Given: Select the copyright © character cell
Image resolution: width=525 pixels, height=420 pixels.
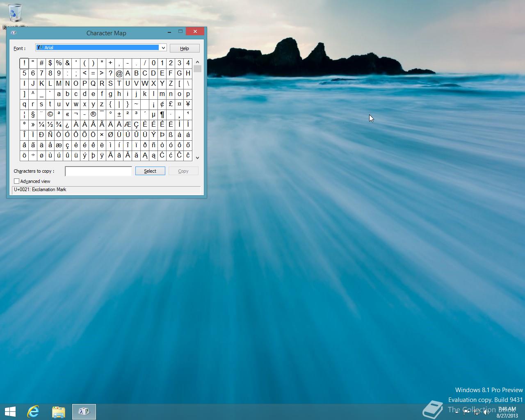Looking at the screenshot, I should 50,114.
